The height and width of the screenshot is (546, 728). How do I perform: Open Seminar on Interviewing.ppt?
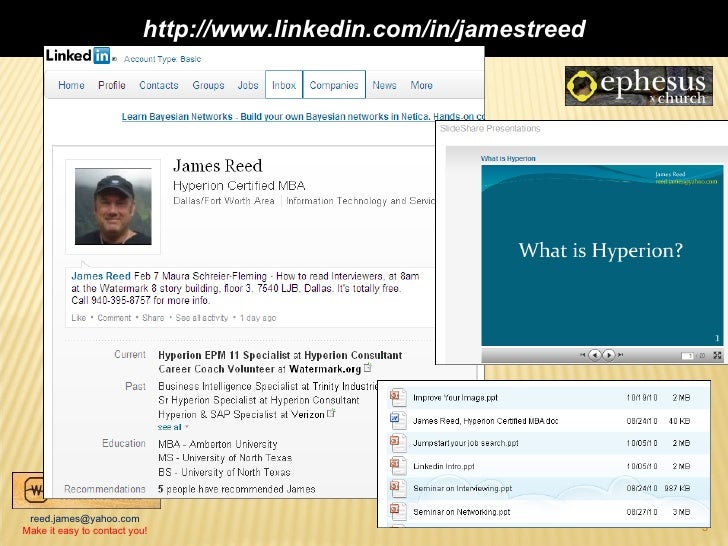462,488
